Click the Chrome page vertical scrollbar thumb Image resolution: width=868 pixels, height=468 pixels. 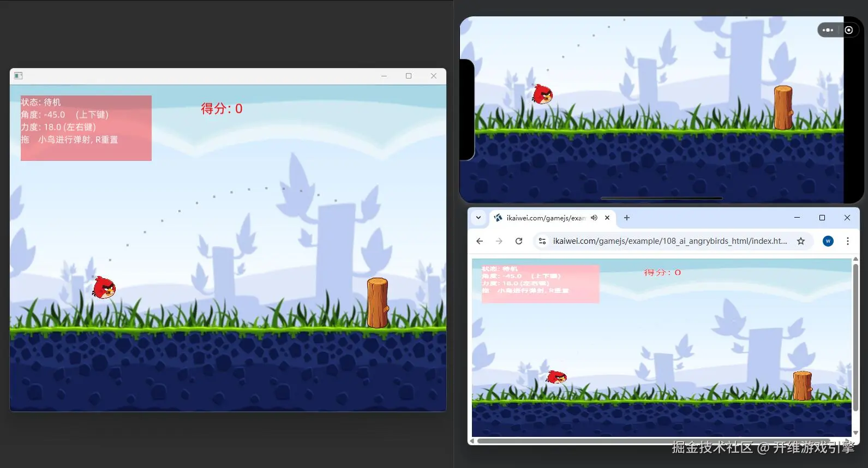[855, 338]
